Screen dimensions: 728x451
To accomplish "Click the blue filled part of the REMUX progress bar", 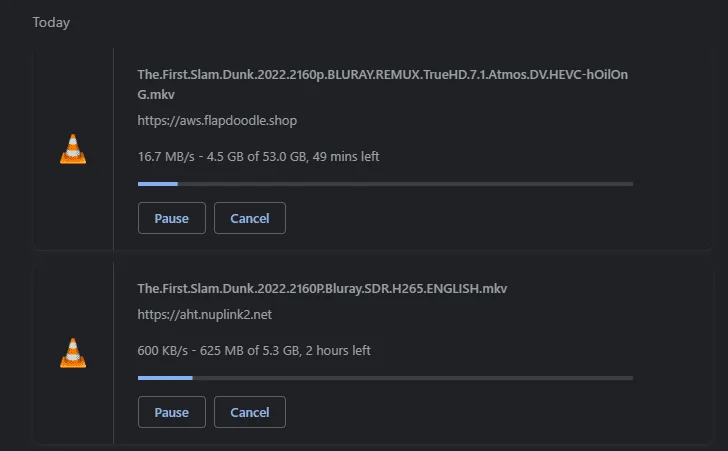I will click(x=158, y=184).
